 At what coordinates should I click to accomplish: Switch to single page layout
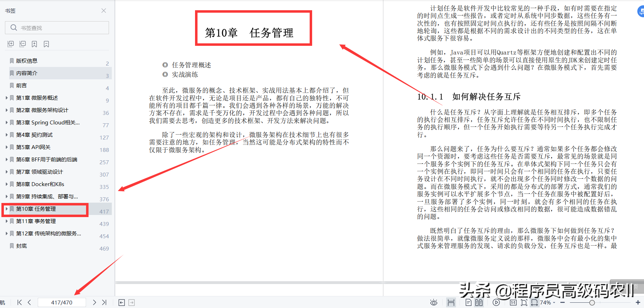tap(468, 302)
